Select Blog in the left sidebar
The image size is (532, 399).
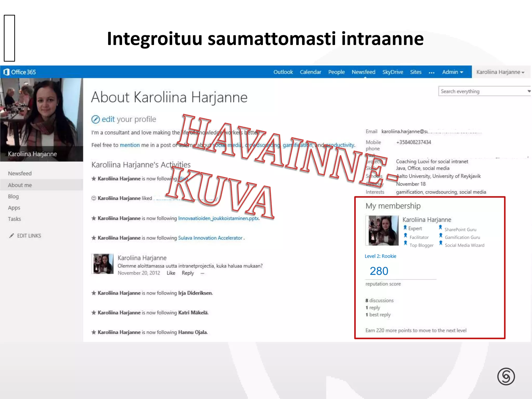14,196
